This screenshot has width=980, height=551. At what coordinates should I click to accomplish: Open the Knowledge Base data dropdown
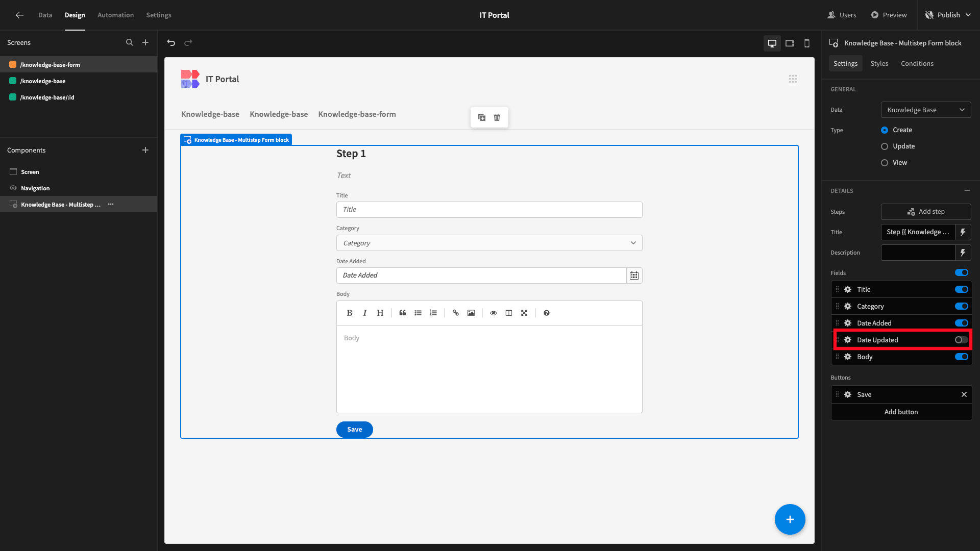point(926,110)
